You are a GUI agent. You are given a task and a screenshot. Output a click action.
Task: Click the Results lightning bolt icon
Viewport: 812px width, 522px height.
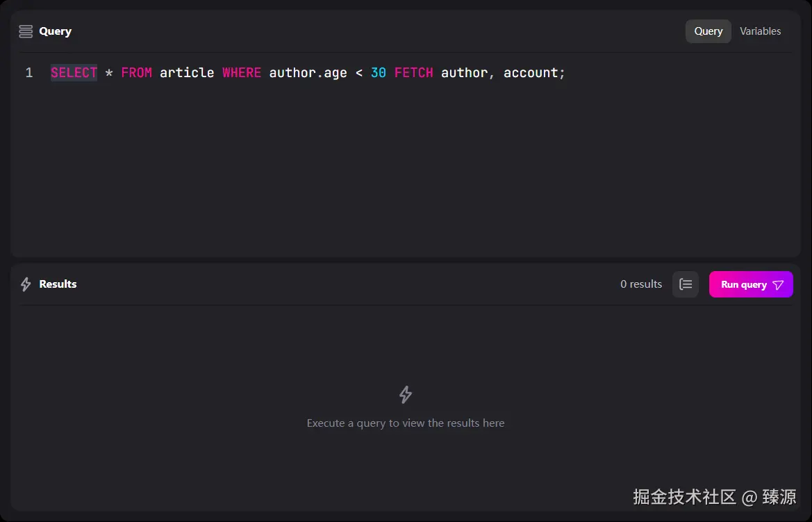coord(26,284)
